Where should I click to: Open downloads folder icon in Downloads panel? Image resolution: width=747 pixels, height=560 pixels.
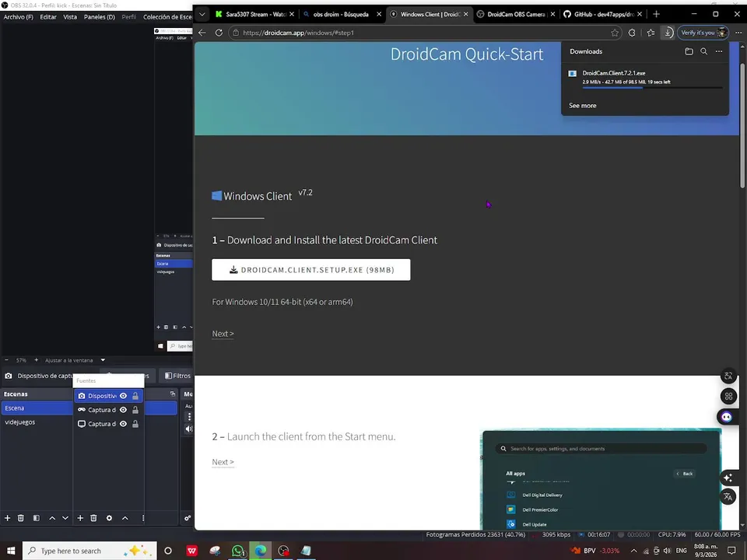coord(689,51)
